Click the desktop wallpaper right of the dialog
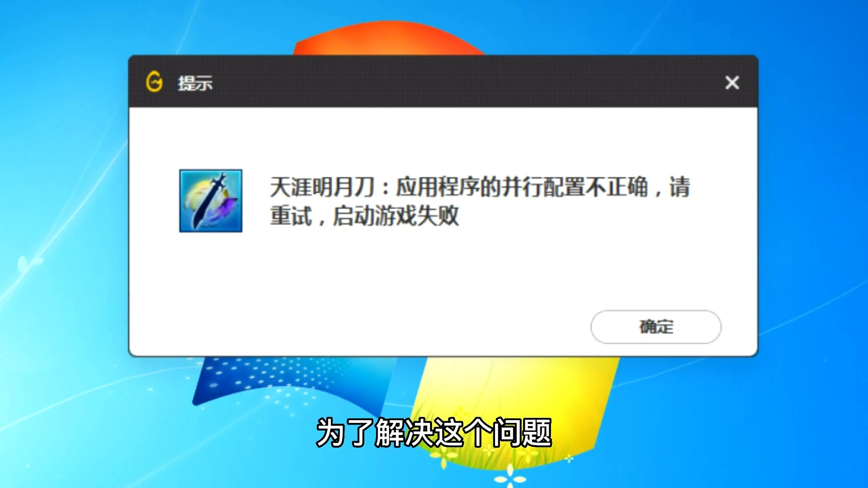The image size is (868, 488). (814, 203)
